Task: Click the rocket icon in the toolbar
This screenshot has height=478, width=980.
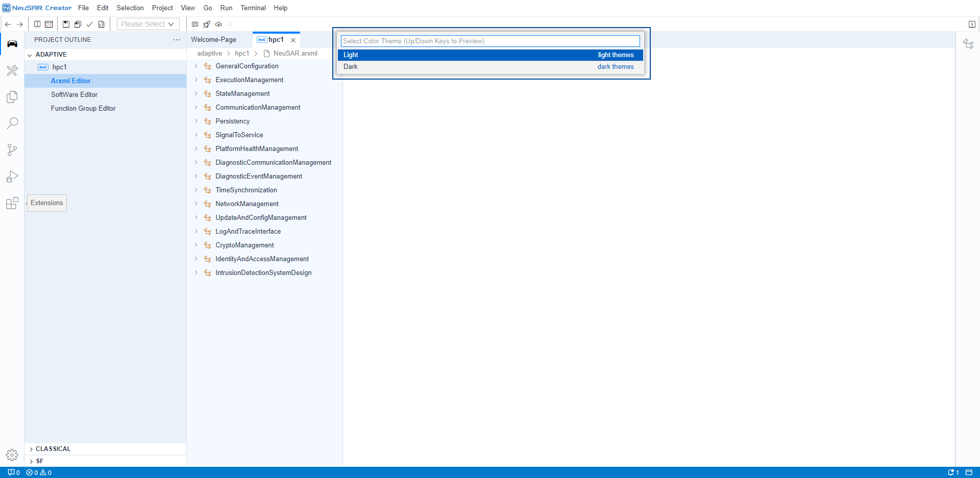Action: click(207, 24)
